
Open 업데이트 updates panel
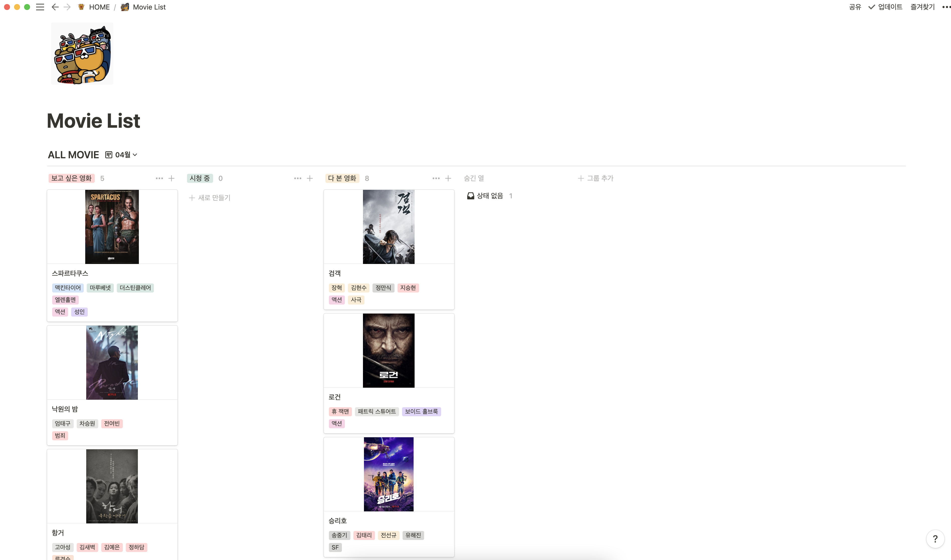click(885, 7)
